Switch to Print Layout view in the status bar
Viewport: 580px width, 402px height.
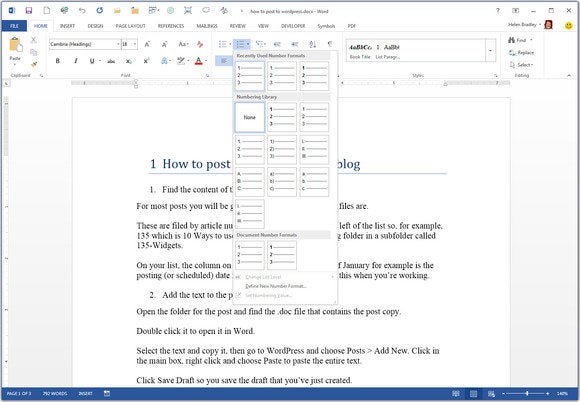[473, 393]
